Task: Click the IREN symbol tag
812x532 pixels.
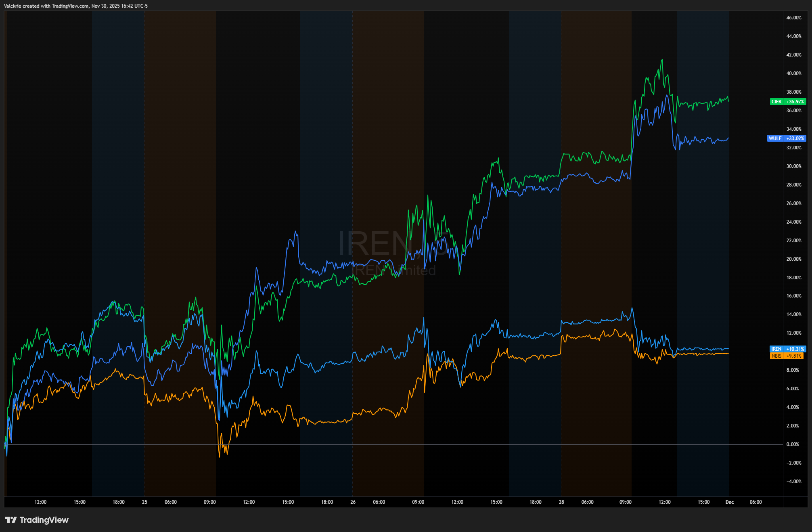Action: 776,349
